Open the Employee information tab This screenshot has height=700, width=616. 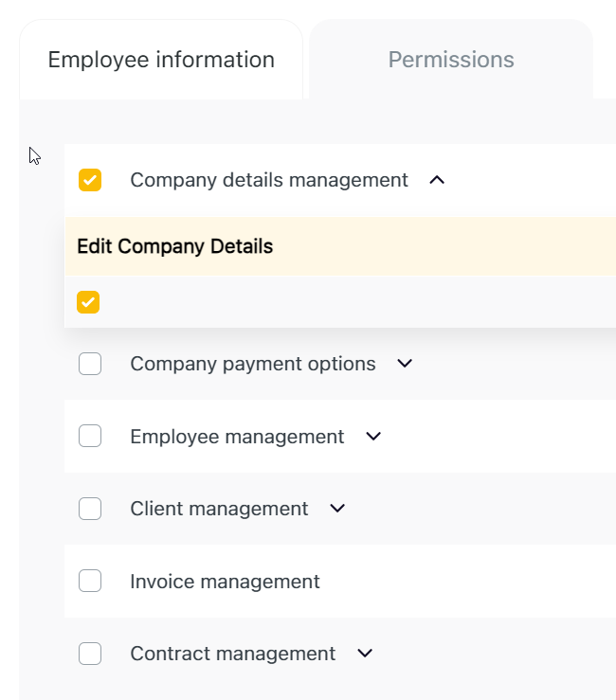click(161, 60)
